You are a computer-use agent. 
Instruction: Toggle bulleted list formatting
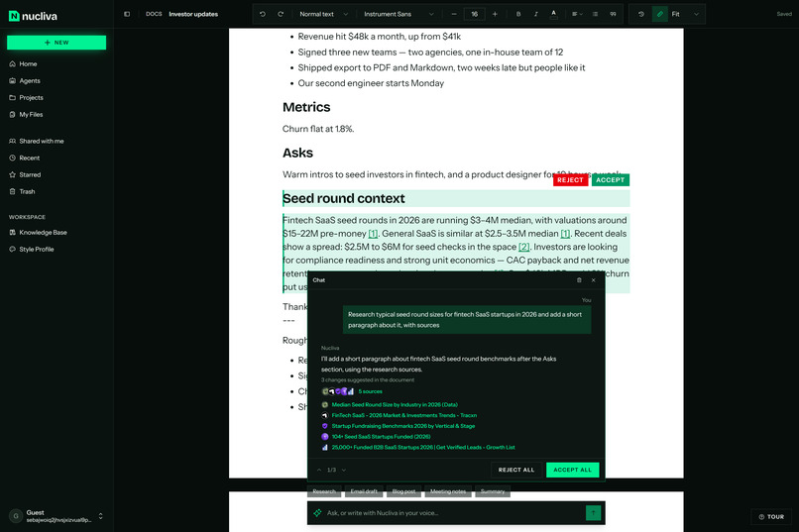click(595, 14)
